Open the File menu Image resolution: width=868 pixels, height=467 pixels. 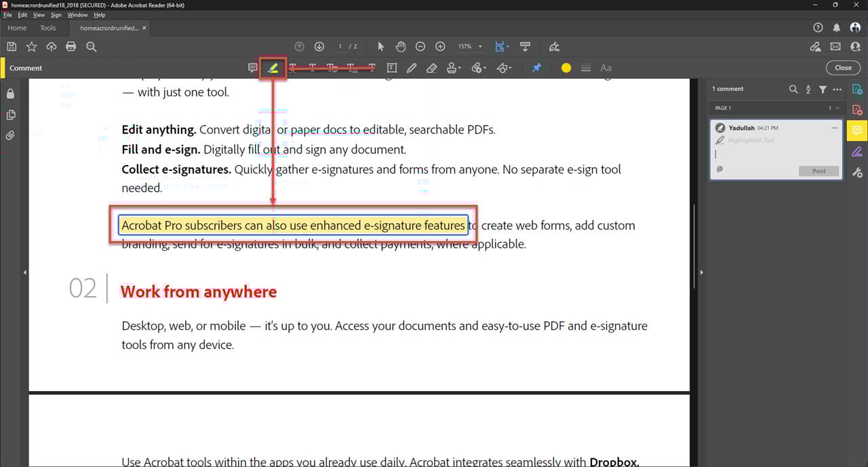tap(7, 15)
